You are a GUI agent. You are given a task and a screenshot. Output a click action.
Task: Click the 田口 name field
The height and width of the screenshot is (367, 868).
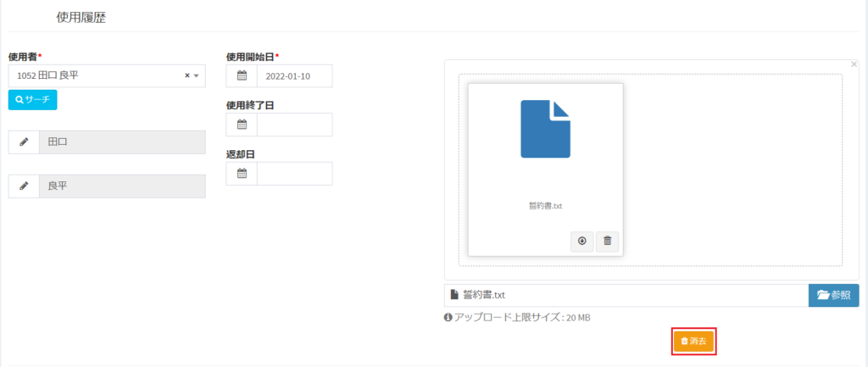[x=122, y=142]
